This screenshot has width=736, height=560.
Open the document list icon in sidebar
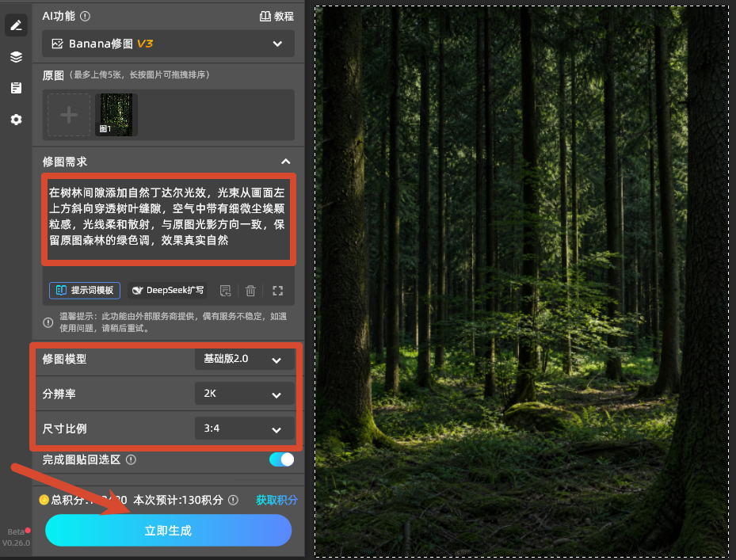[16, 88]
